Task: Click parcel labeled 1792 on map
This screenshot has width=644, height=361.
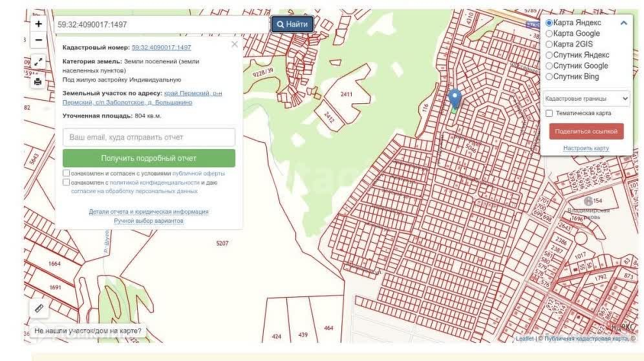Action: tap(601, 278)
